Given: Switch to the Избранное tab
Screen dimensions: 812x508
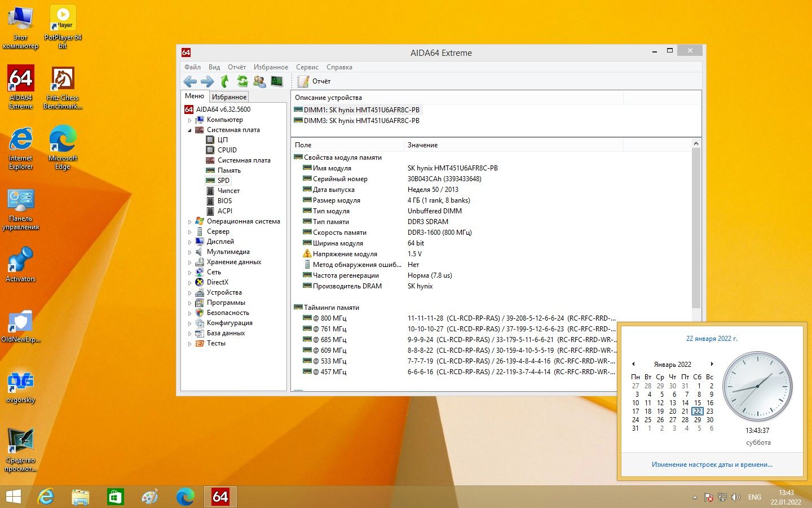Looking at the screenshot, I should 229,97.
